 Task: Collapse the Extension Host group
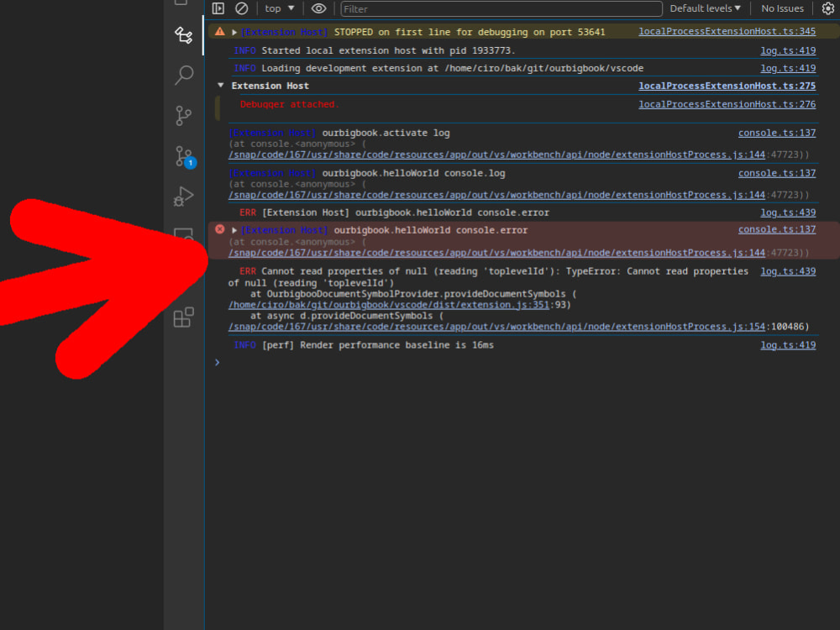[221, 86]
